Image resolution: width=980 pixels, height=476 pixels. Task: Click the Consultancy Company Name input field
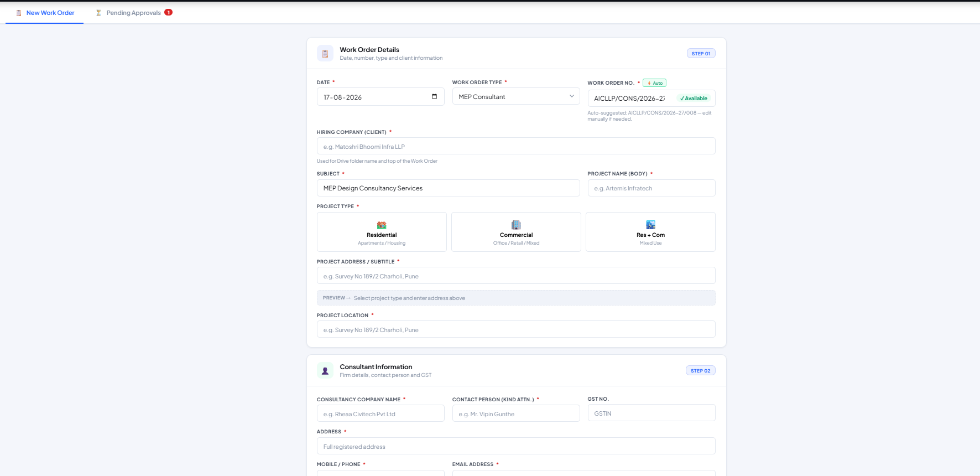[380, 413]
